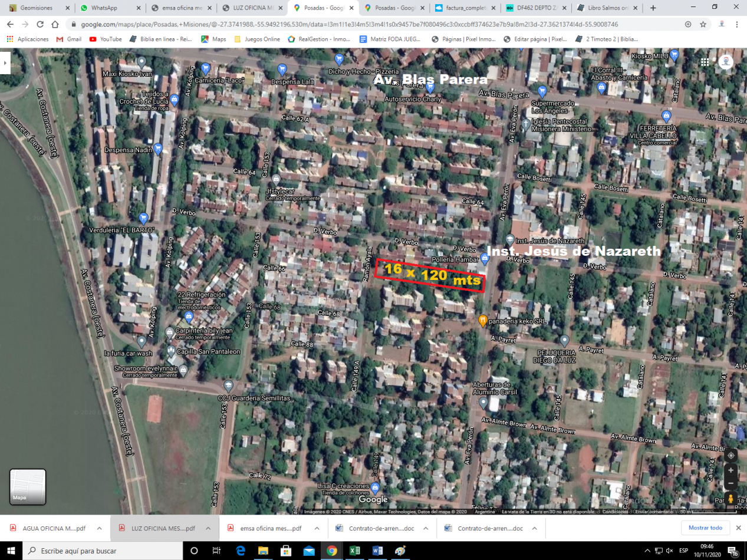Click the Mostrar todo downloads button
The image size is (747, 560).
[705, 528]
